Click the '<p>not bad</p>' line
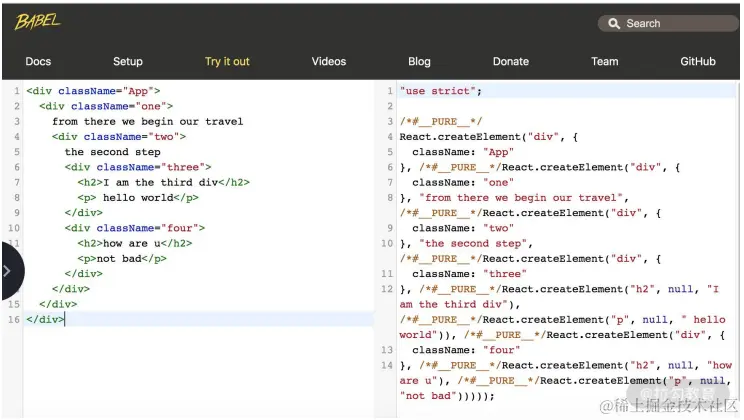This screenshot has height=420, width=744. tap(122, 258)
